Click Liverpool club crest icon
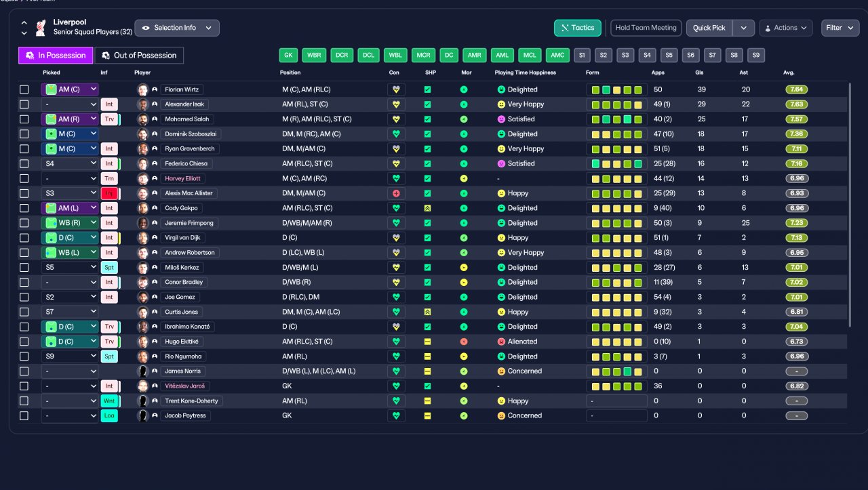868x490 pixels. (40, 27)
